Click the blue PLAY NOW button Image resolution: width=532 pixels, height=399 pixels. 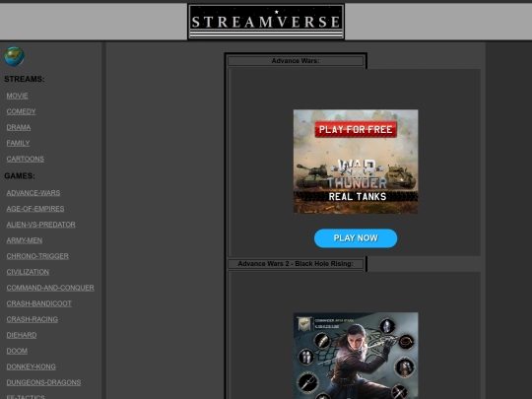point(356,238)
